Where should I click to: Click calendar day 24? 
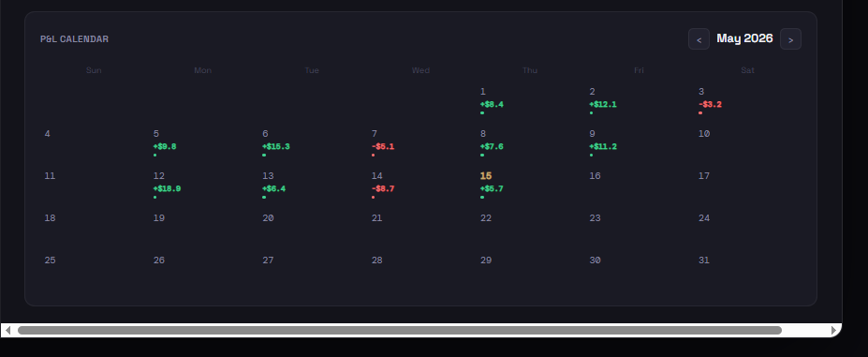click(748, 229)
